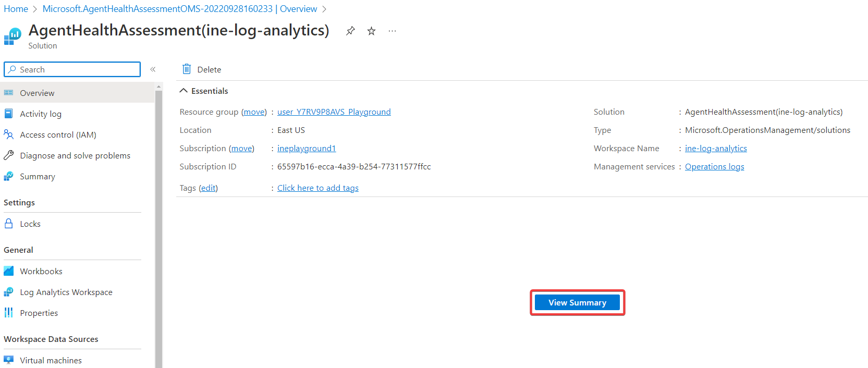Select Log Analytics Workspace menu item
The image size is (868, 368).
click(x=66, y=292)
